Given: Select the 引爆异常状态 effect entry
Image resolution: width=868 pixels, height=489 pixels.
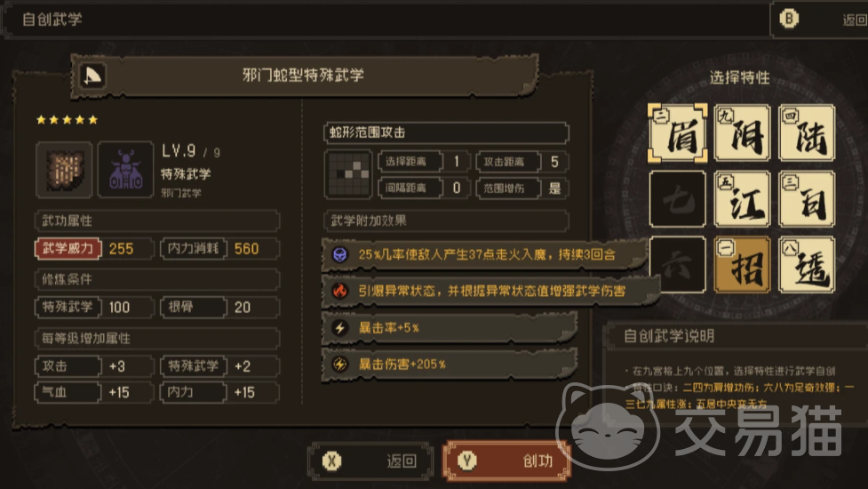Looking at the screenshot, I should (490, 291).
